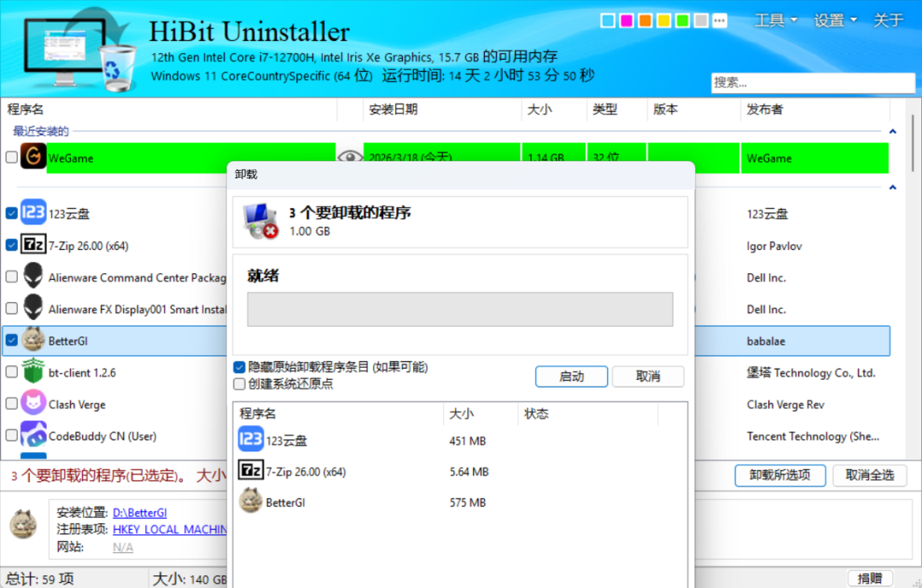Screen dimensions: 922x588
Task: Uncheck the 7-Zip 26.00 checkbox
Action: 11,245
